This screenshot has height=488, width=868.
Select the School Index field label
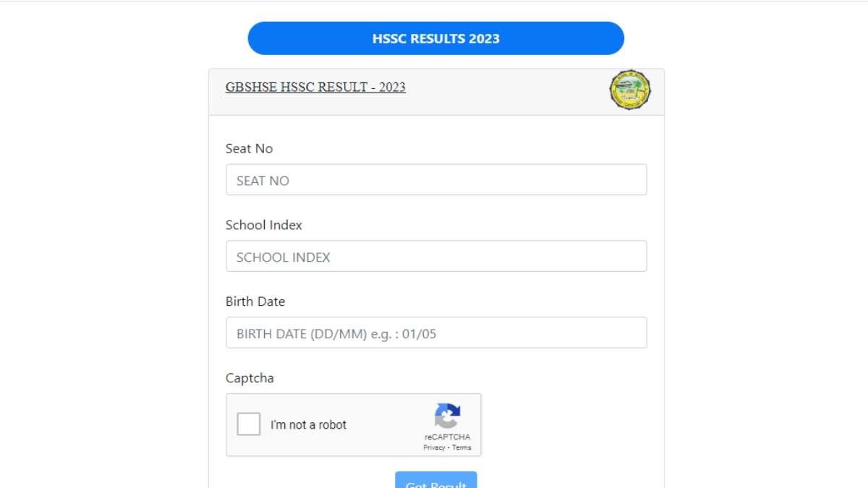point(263,225)
